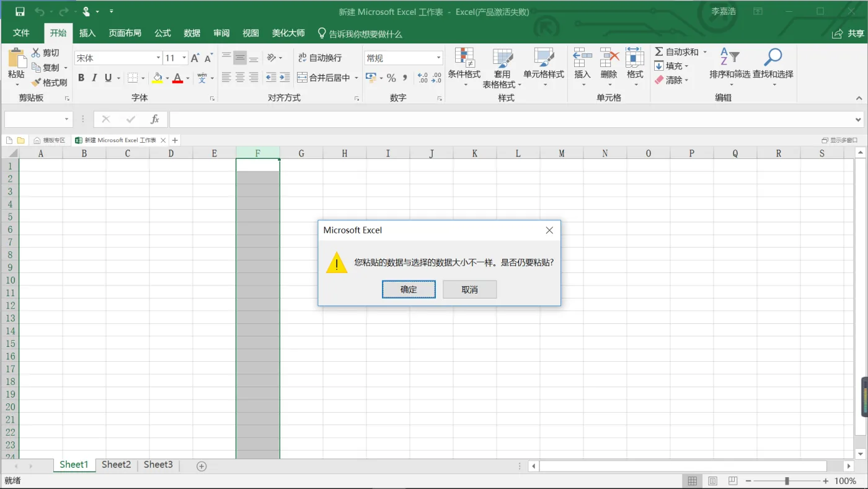Image resolution: width=868 pixels, height=489 pixels.
Task: Toggle bottom align button
Action: tap(254, 58)
